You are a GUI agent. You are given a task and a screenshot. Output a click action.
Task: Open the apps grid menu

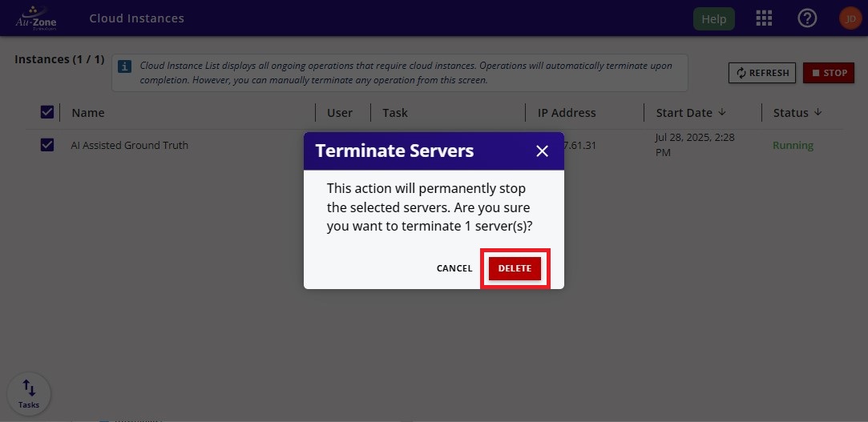click(x=764, y=18)
